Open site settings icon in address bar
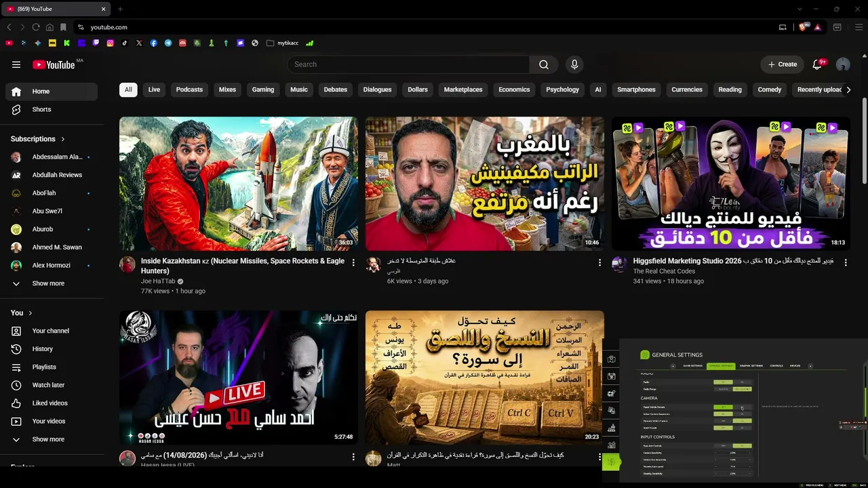The image size is (868, 488). coord(81,27)
